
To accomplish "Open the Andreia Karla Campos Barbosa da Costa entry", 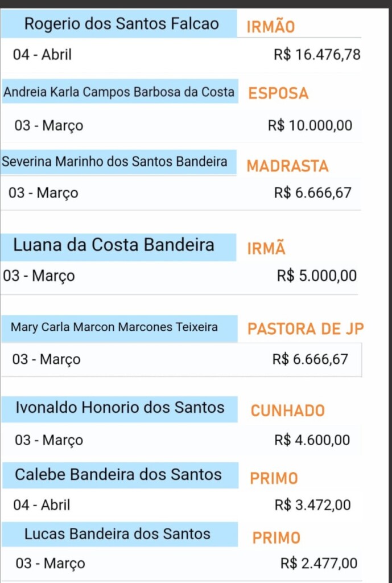I will (119, 92).
